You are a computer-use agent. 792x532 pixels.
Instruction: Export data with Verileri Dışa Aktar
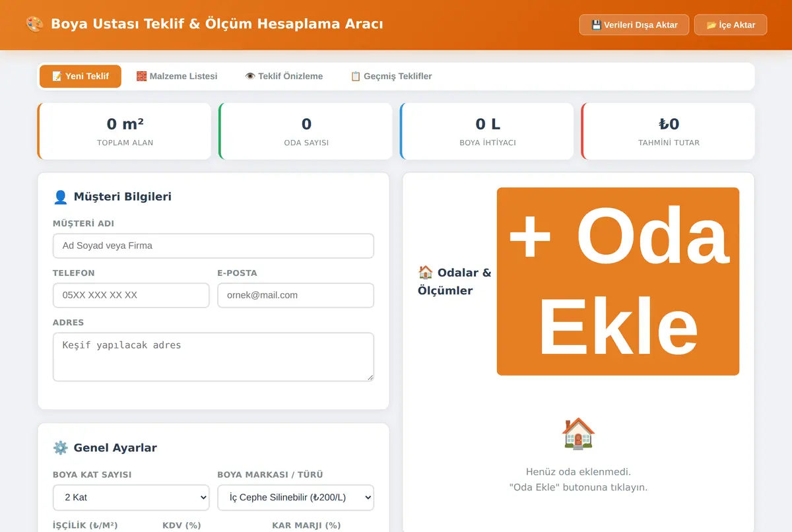(634, 24)
